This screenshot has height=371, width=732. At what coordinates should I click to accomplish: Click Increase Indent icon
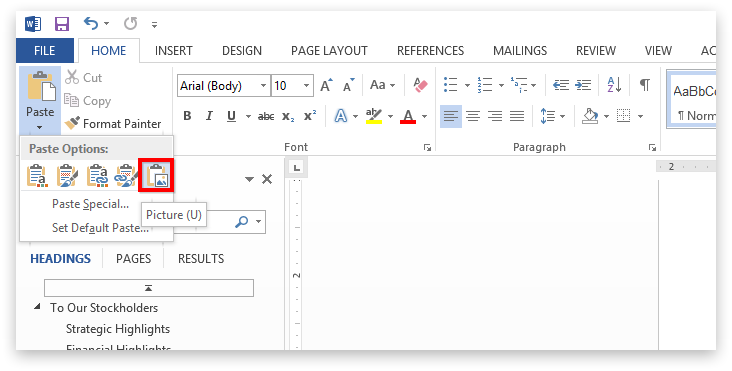[x=583, y=85]
